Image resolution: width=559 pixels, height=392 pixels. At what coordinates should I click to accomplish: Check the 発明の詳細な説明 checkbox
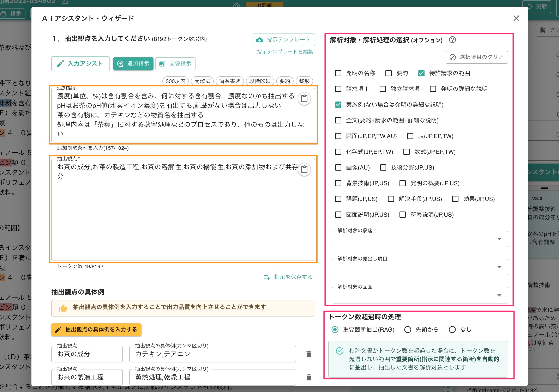click(x=433, y=89)
